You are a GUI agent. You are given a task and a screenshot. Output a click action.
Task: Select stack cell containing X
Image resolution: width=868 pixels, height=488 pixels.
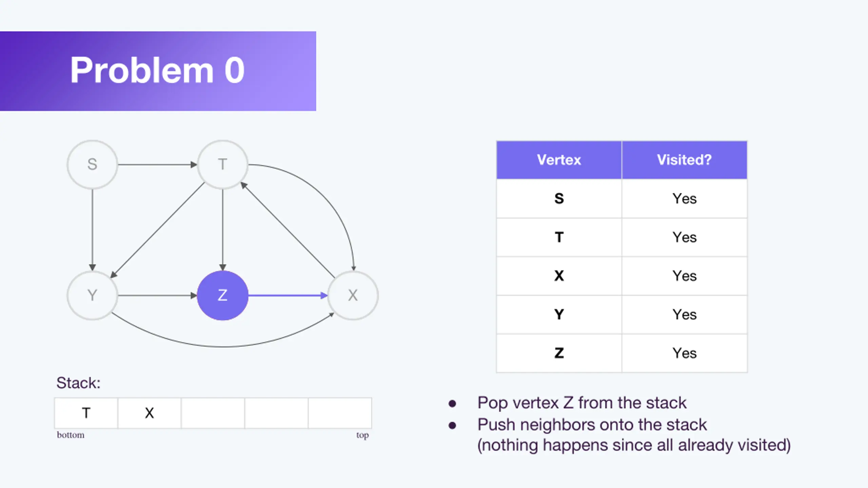150,413
